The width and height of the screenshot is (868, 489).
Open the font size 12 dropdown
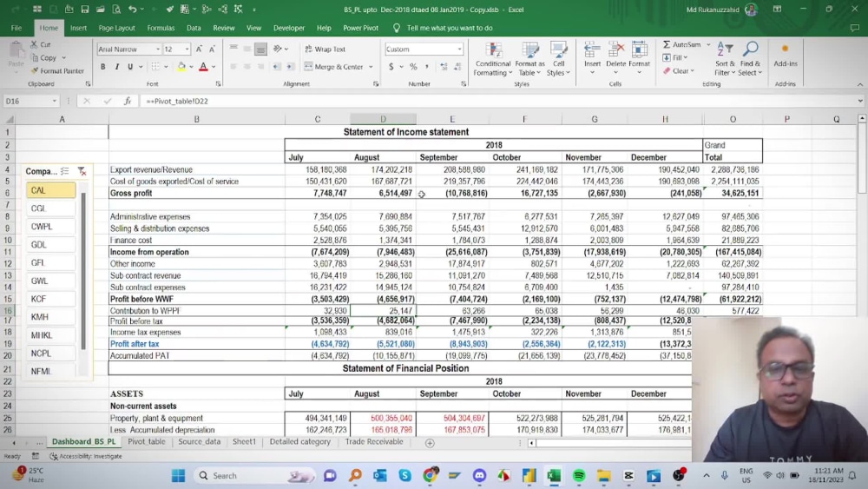(x=187, y=50)
